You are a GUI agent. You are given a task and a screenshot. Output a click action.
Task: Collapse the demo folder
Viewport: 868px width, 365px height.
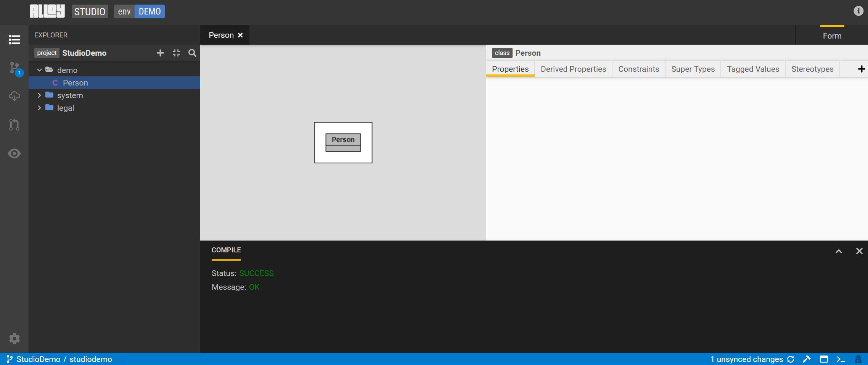(x=39, y=70)
